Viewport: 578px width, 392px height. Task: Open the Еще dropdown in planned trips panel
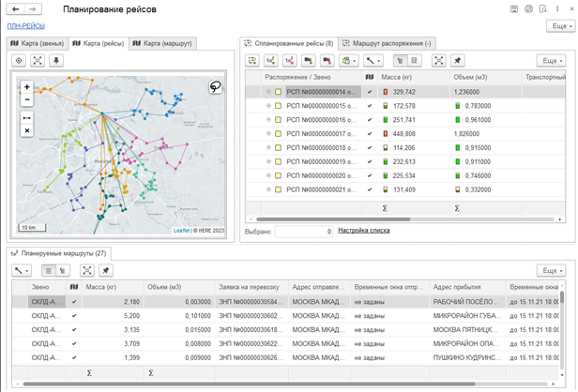tap(550, 60)
